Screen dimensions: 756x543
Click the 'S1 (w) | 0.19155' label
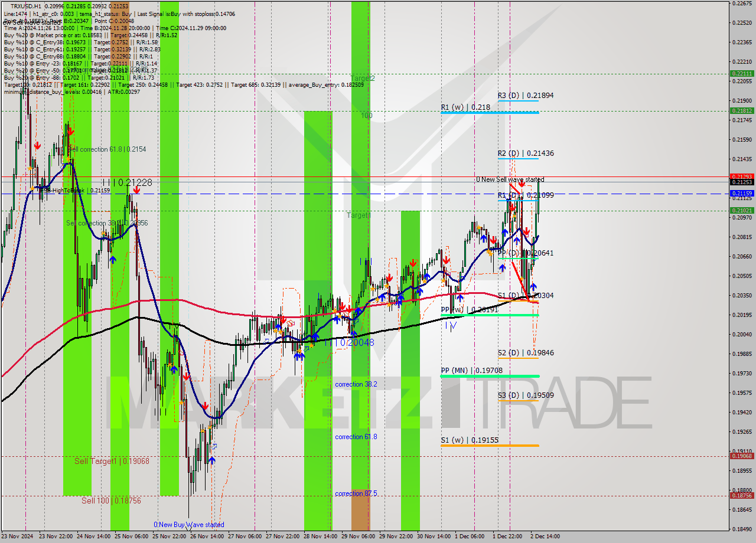click(469, 440)
